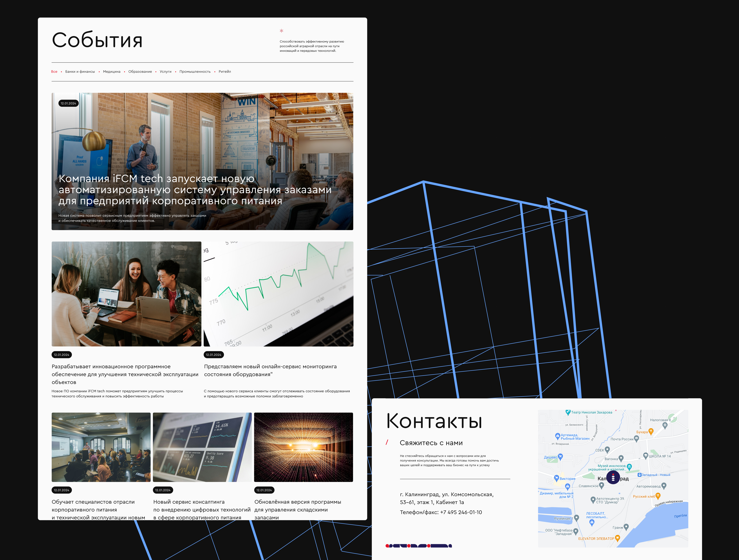Click the red asterisk icon above tagline
Image resolution: width=739 pixels, height=560 pixels.
tap(281, 31)
